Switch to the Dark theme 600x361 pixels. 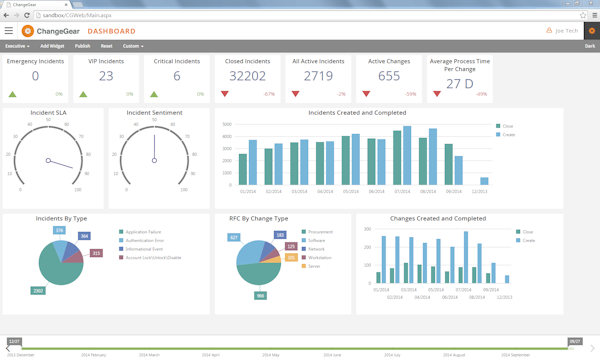coord(590,46)
